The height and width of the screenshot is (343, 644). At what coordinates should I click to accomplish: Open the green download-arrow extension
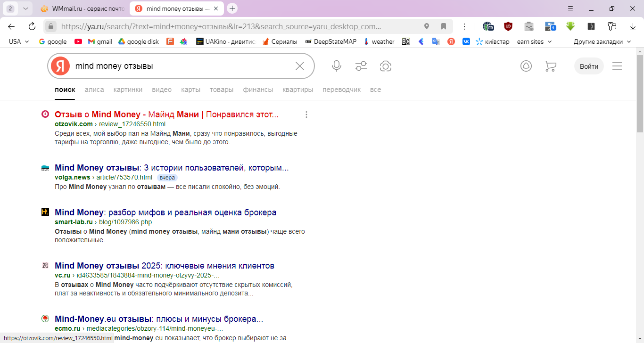pyautogui.click(x=570, y=26)
